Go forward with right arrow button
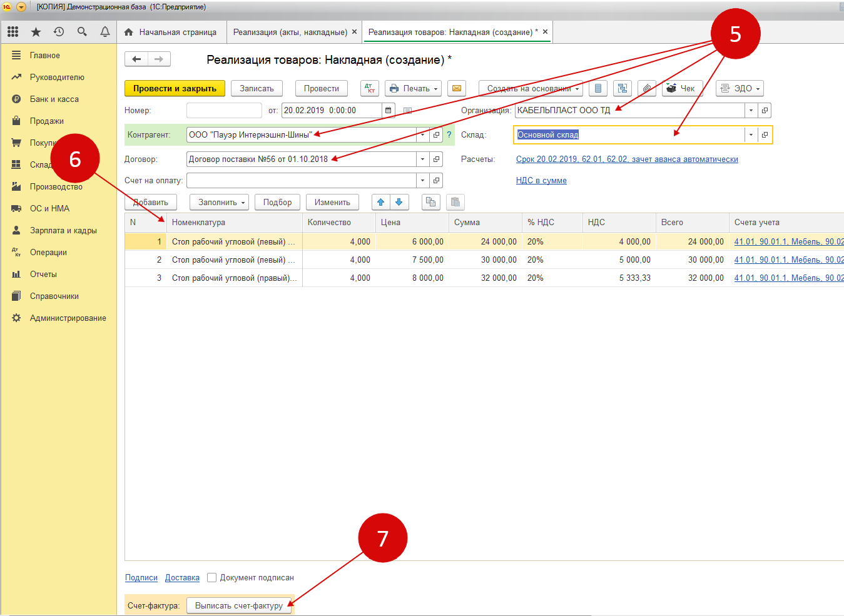The image size is (844, 616). tap(159, 59)
